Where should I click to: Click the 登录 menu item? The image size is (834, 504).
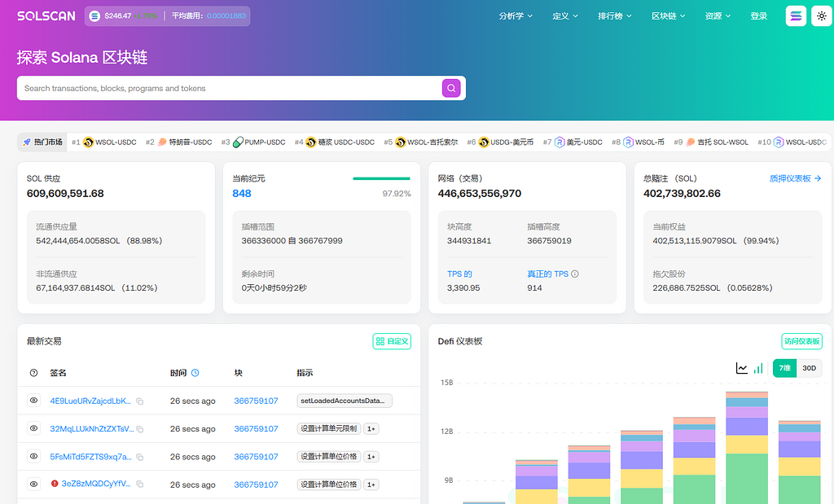tap(758, 16)
